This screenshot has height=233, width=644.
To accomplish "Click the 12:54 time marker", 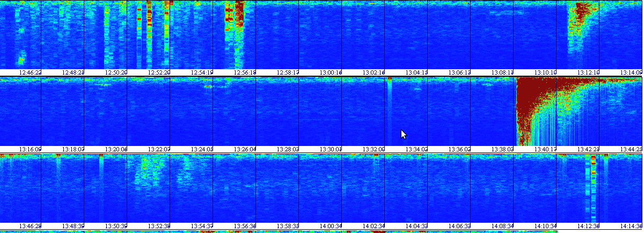I will point(202,72).
